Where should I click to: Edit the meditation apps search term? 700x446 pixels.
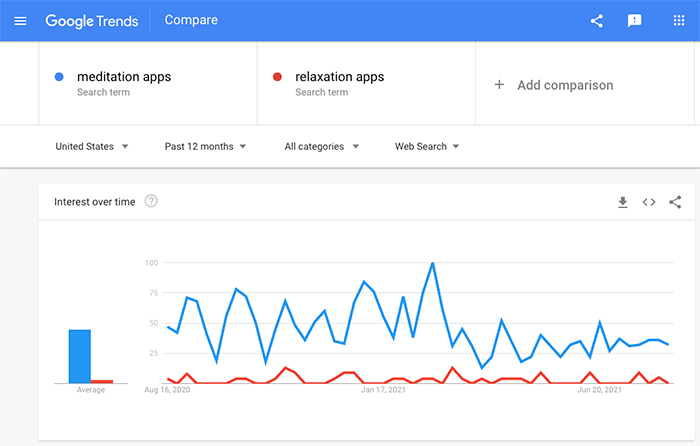pyautogui.click(x=123, y=76)
